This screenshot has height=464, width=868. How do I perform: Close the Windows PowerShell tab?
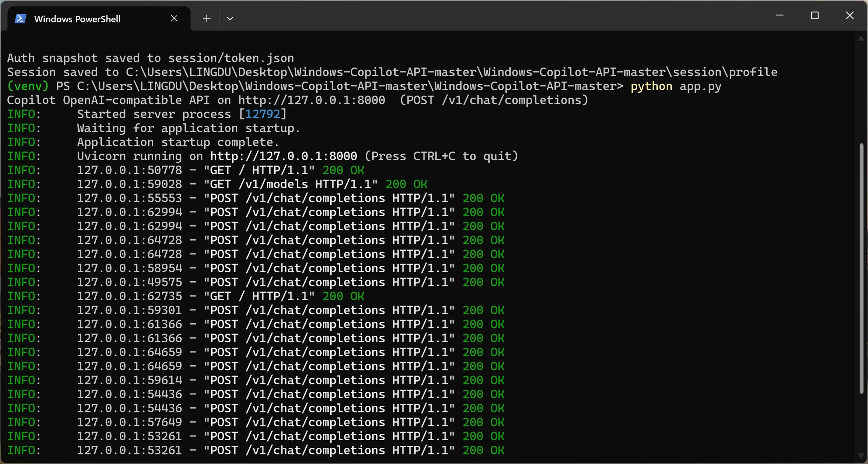(x=174, y=18)
